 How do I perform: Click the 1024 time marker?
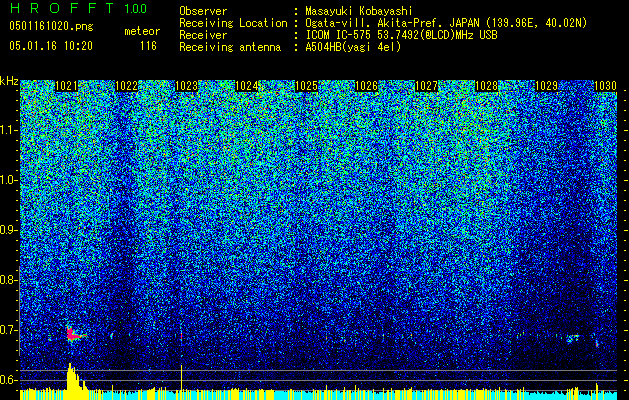point(246,86)
